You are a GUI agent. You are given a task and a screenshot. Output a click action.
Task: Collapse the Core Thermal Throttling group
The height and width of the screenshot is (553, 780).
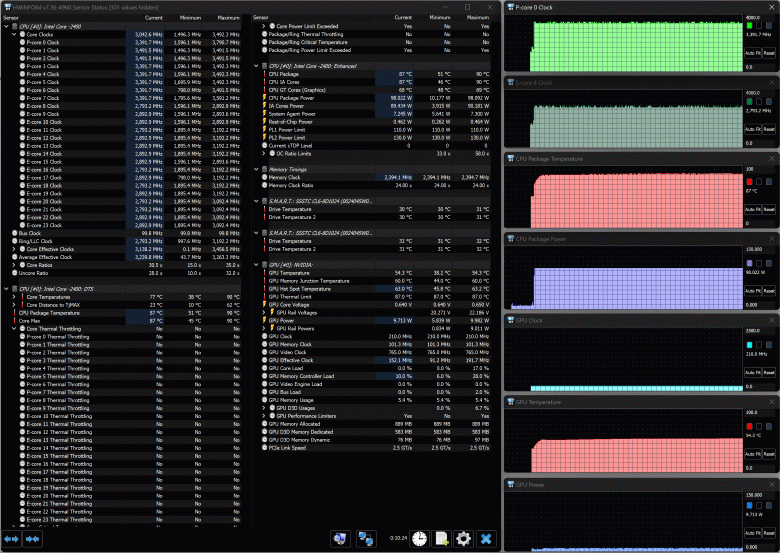pos(14,329)
